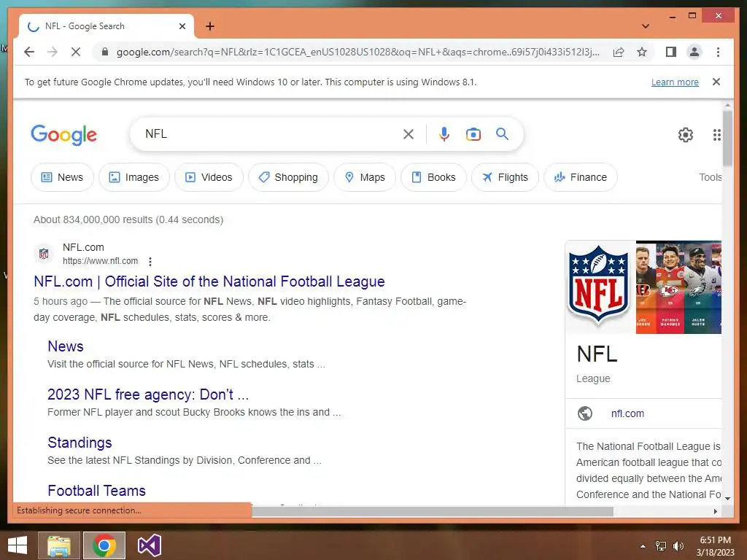Screen dimensions: 747x560
Task: Open 2023 NFL free agency sitelink
Action: [147, 394]
